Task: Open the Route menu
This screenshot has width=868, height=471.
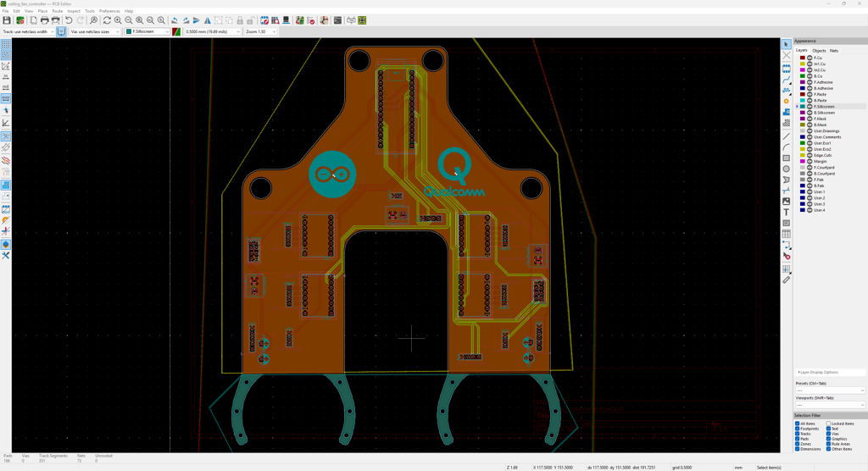Action: (57, 11)
